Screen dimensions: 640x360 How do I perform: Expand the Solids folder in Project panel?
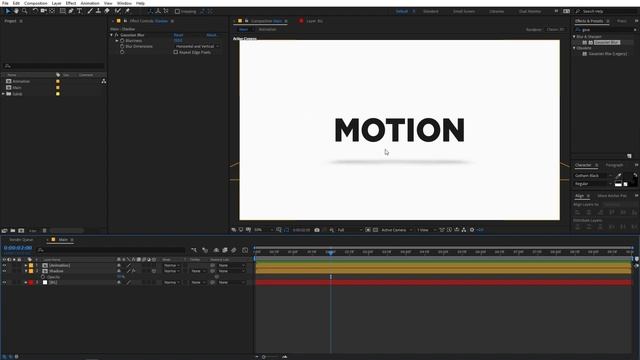click(4, 94)
